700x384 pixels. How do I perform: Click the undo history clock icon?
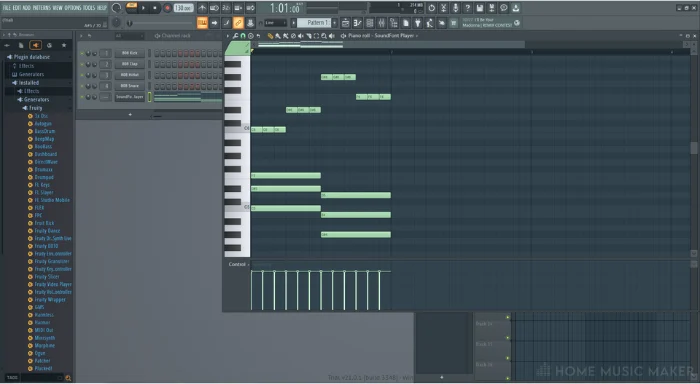pyautogui.click(x=431, y=8)
